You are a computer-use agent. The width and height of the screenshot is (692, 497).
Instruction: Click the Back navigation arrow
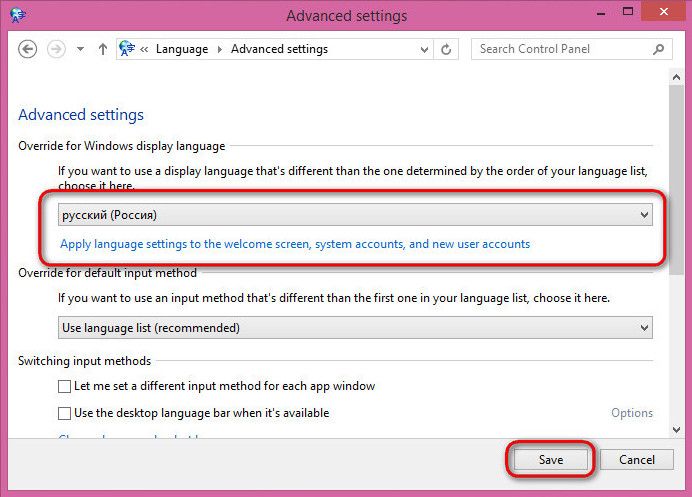tap(28, 49)
